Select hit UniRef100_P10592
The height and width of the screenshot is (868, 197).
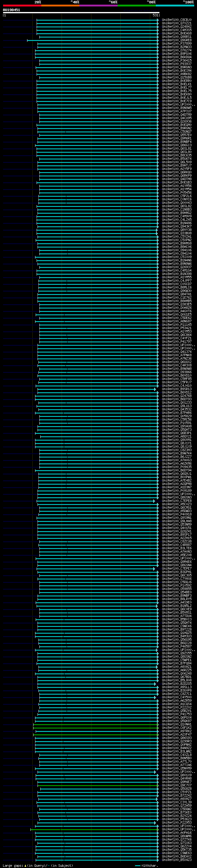point(176,586)
